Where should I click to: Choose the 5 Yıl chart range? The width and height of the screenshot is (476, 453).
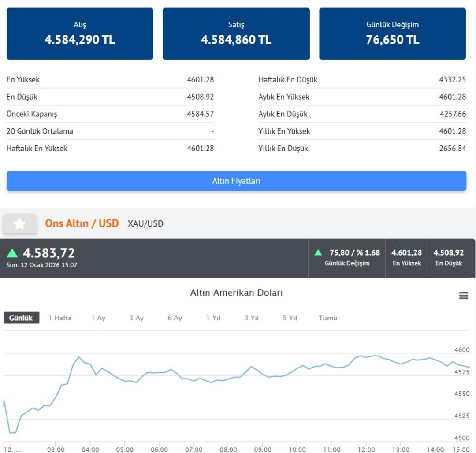[290, 318]
